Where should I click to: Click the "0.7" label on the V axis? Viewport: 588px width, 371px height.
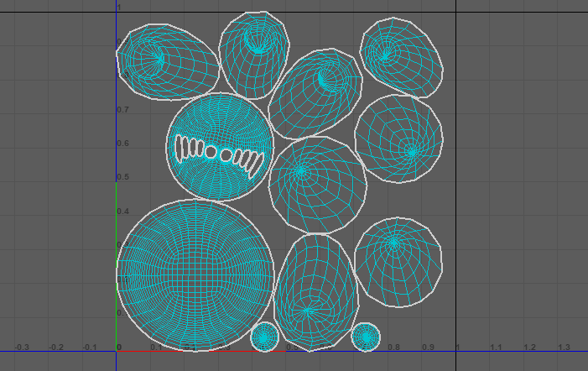tap(122, 109)
